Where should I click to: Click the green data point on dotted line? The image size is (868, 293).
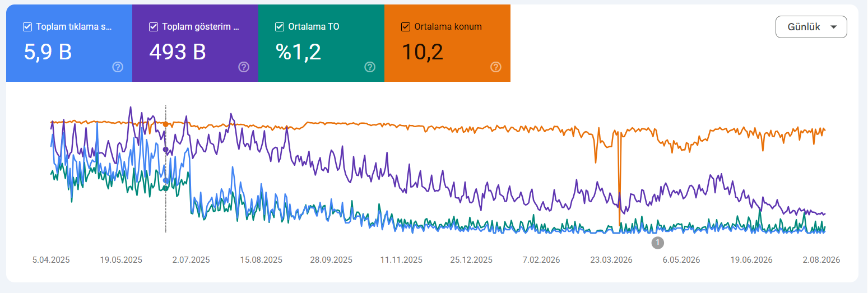(165, 188)
